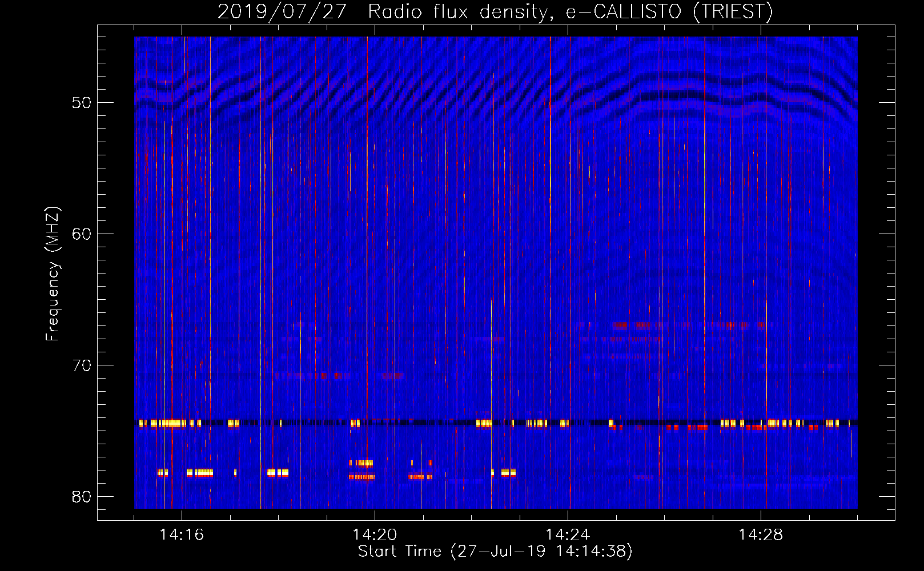This screenshot has width=924, height=571.
Task: Click the plot title mentioning e-CALLISTO (TRIEST)
Action: click(495, 11)
